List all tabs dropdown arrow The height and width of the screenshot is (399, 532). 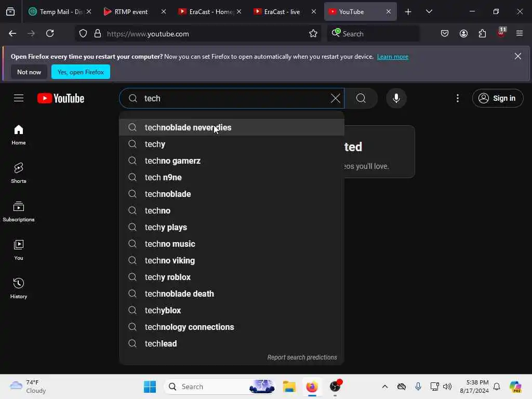click(429, 11)
